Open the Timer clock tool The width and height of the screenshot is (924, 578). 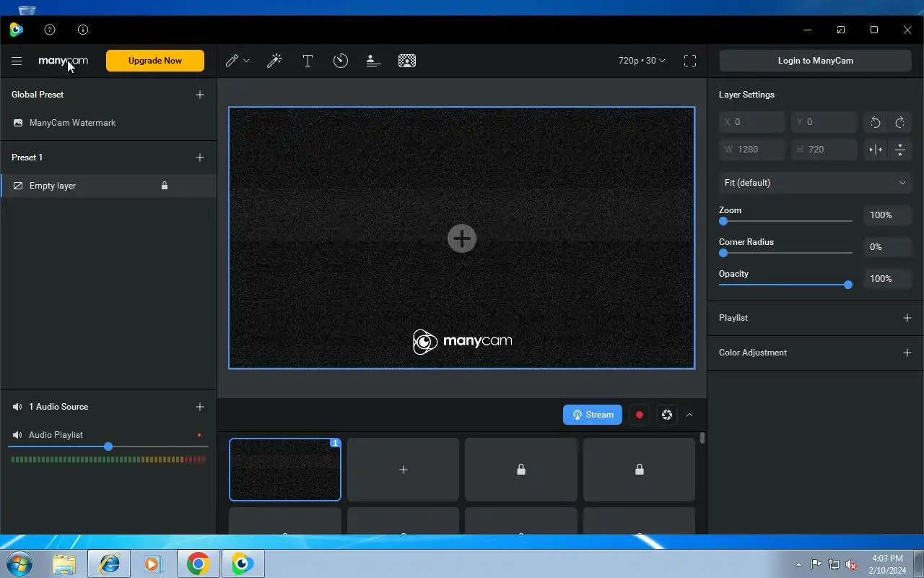341,61
